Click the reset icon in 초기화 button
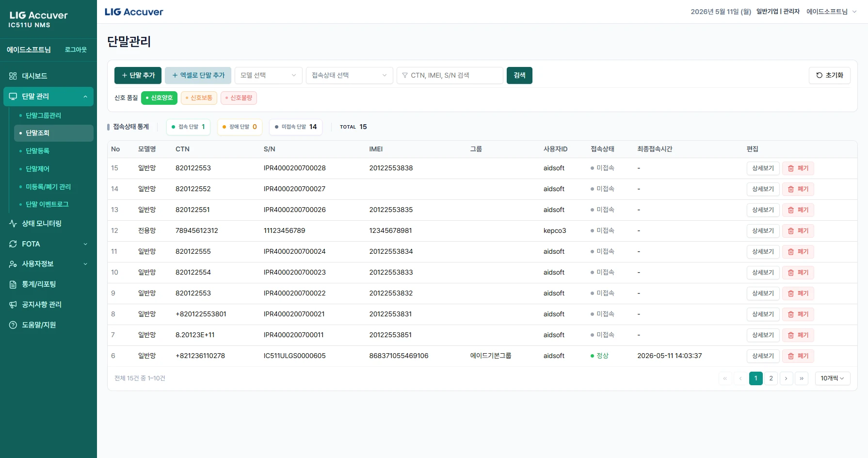Screen dimensions: 868x458 pos(820,75)
